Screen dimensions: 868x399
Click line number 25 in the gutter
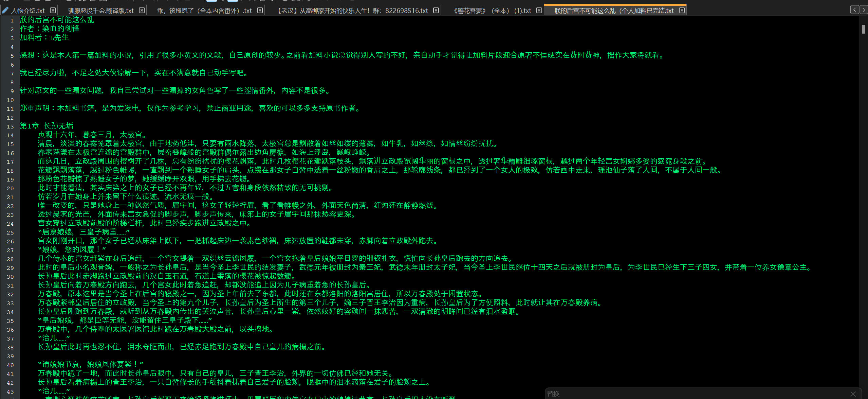click(10, 232)
